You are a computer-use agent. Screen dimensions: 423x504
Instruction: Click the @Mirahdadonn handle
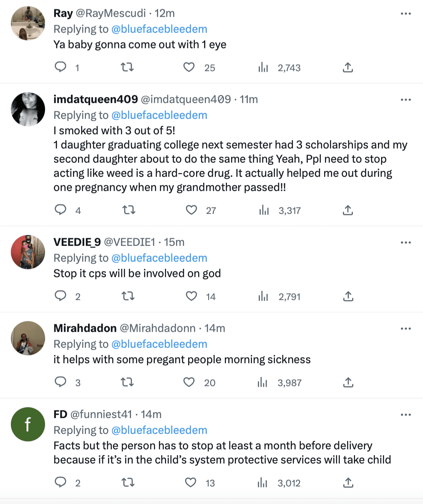coord(158,328)
